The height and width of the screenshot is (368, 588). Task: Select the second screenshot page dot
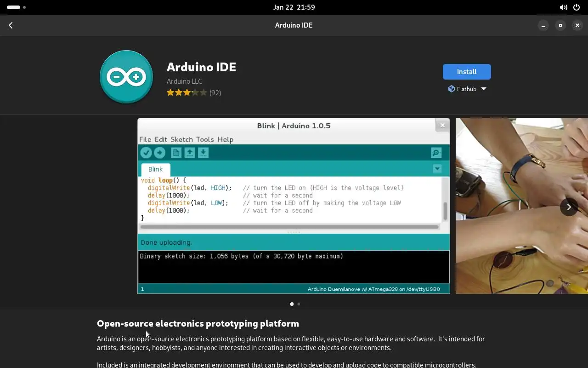point(299,304)
